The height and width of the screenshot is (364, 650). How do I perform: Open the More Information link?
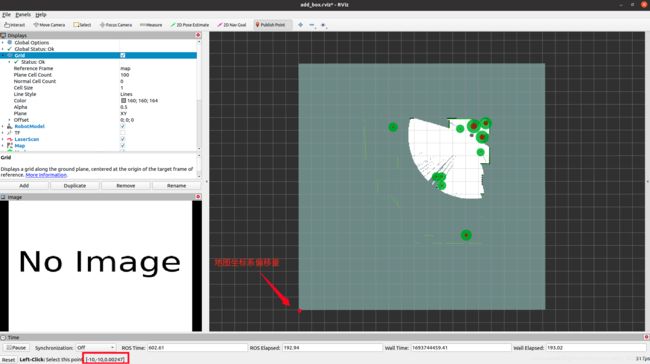pos(46,175)
